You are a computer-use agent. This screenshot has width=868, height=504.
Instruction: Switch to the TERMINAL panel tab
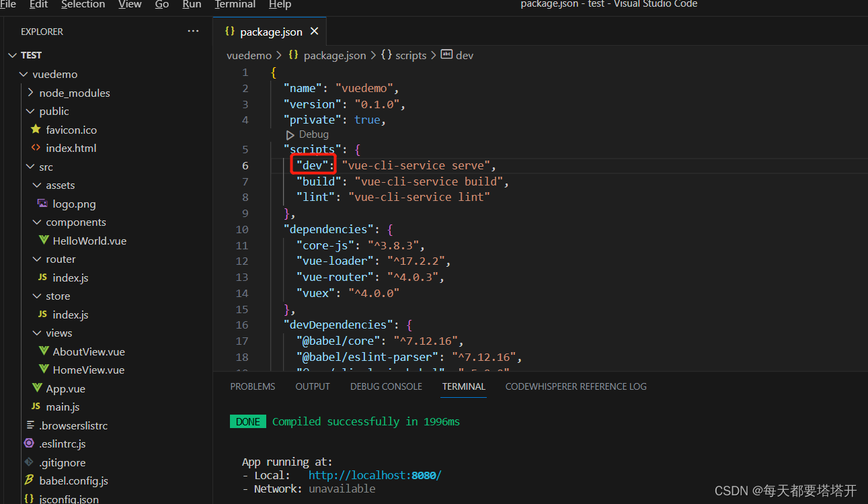(x=464, y=386)
